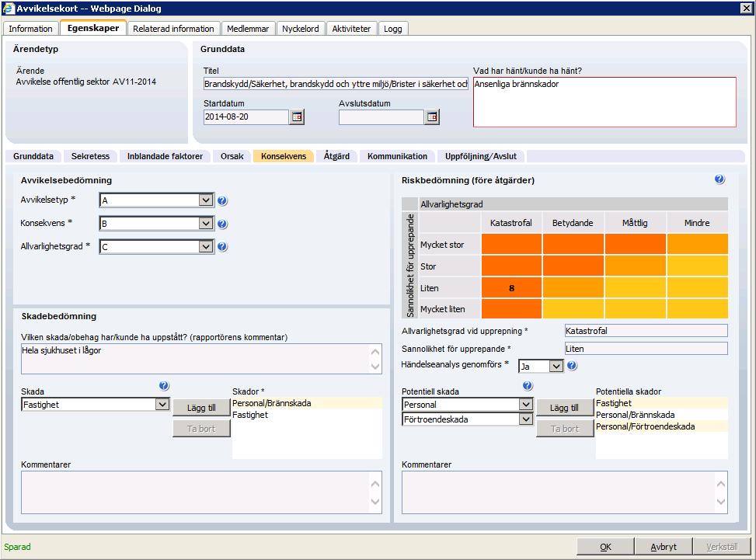Show help for Händelseanalys genomförs
The height and width of the screenshot is (560, 756).
572,366
